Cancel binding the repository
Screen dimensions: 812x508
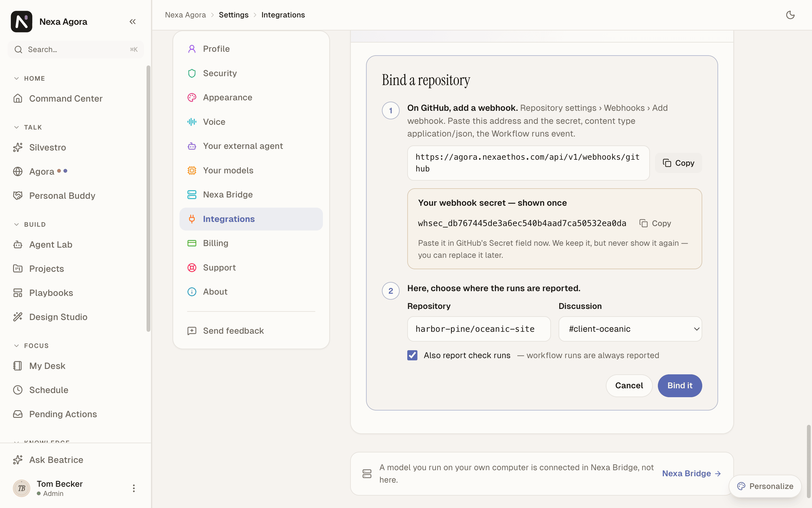pyautogui.click(x=629, y=386)
